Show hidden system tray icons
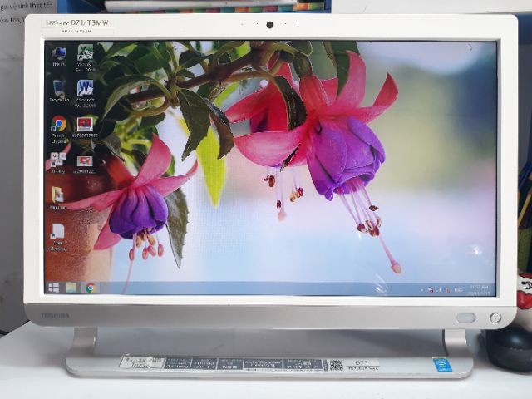The width and height of the screenshot is (532, 399). coord(424,289)
